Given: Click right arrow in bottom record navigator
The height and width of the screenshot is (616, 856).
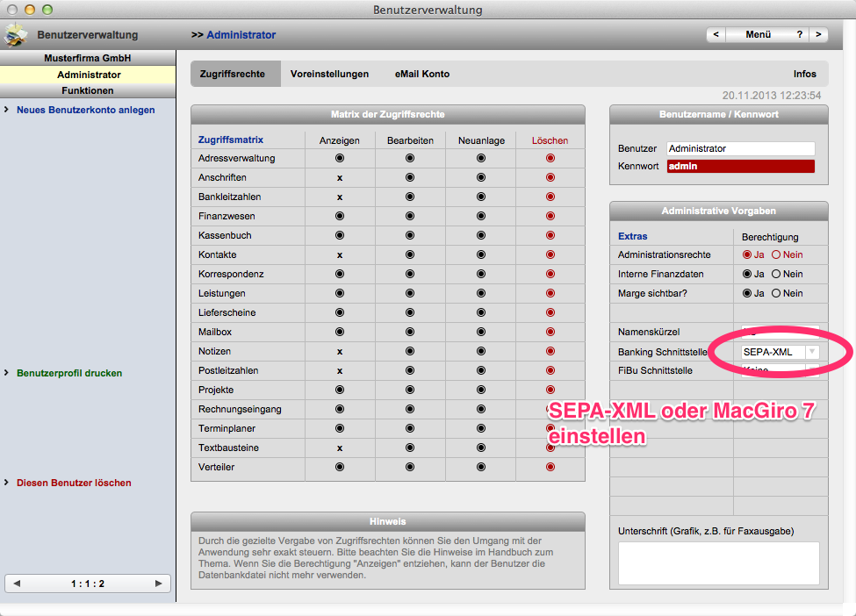Looking at the screenshot, I should coord(158,584).
